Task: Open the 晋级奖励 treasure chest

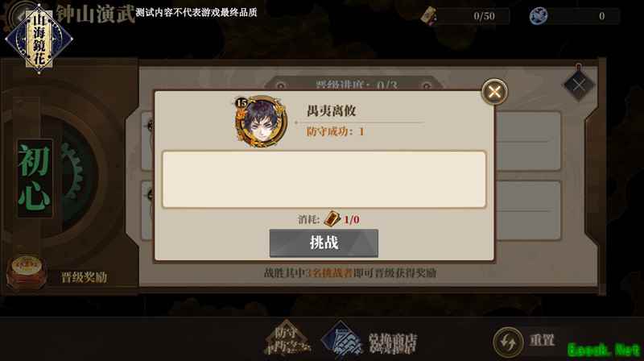Action: pyautogui.click(x=27, y=272)
